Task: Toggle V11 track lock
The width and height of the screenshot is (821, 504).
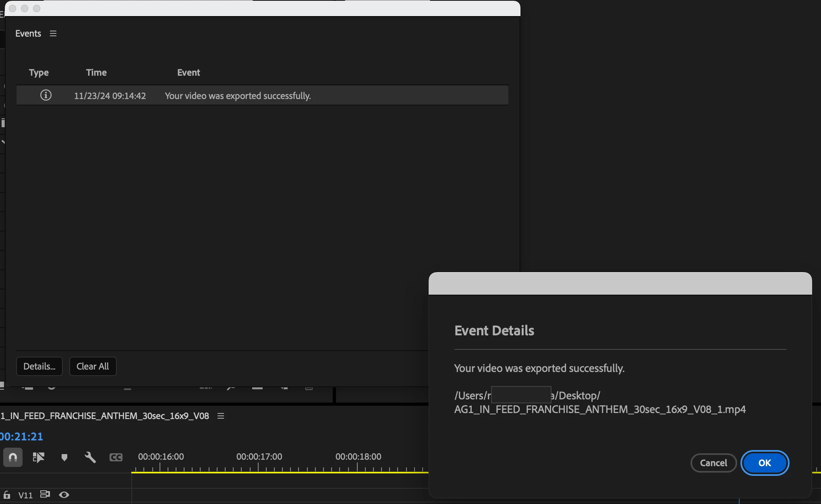Action: pos(7,495)
